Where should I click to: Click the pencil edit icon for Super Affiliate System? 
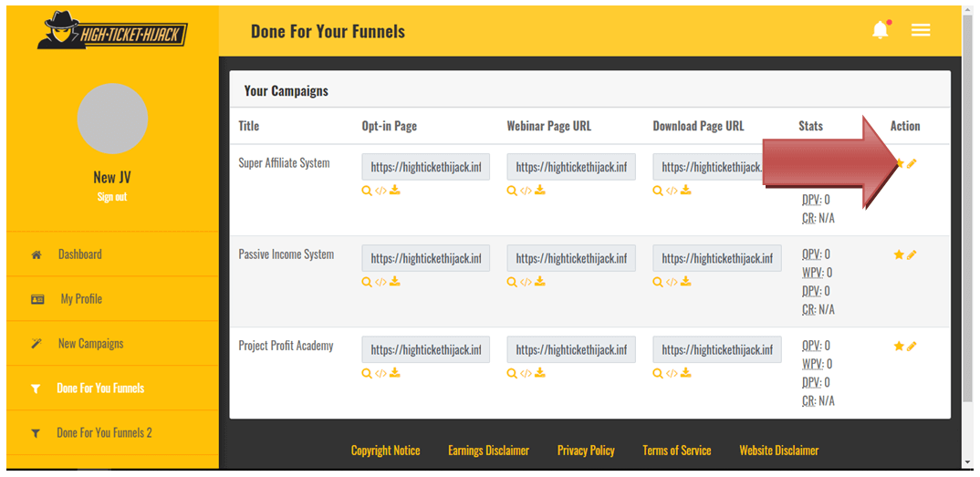click(x=912, y=163)
